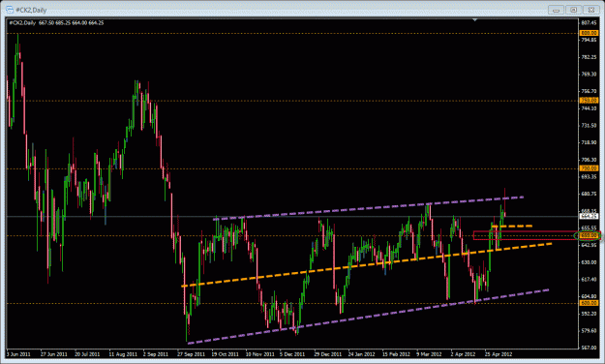Click the 567.00 price scale value
The image size is (605, 364).
[x=589, y=348]
